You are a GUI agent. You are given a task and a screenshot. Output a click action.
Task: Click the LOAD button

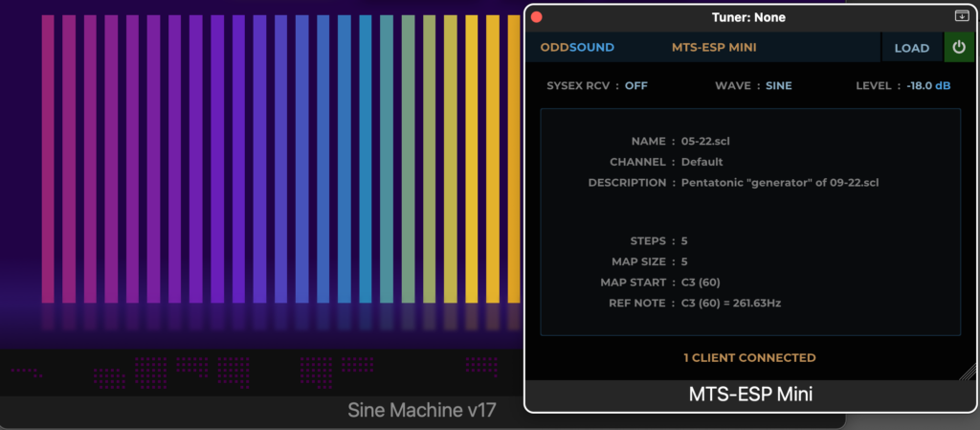click(911, 48)
